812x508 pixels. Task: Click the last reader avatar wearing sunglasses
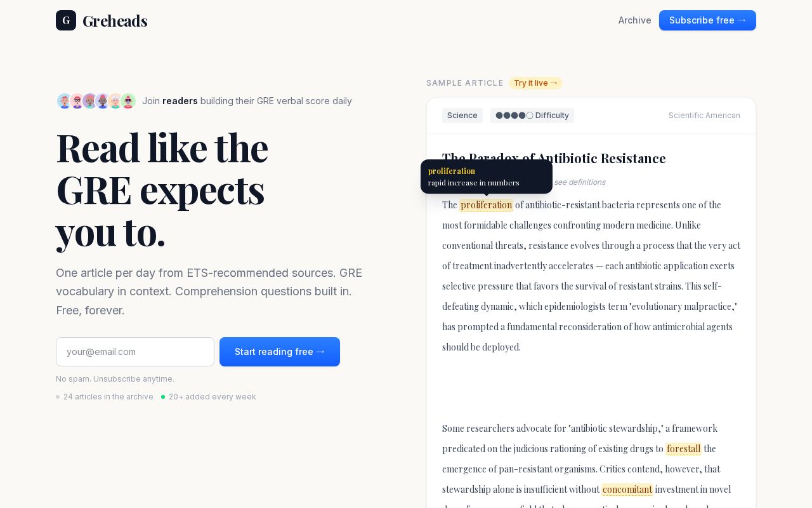click(128, 101)
